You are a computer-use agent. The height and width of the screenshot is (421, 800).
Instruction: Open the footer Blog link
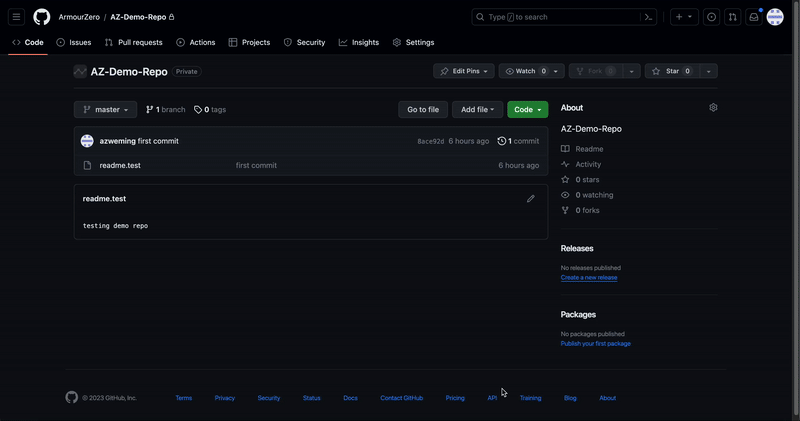pyautogui.click(x=570, y=398)
